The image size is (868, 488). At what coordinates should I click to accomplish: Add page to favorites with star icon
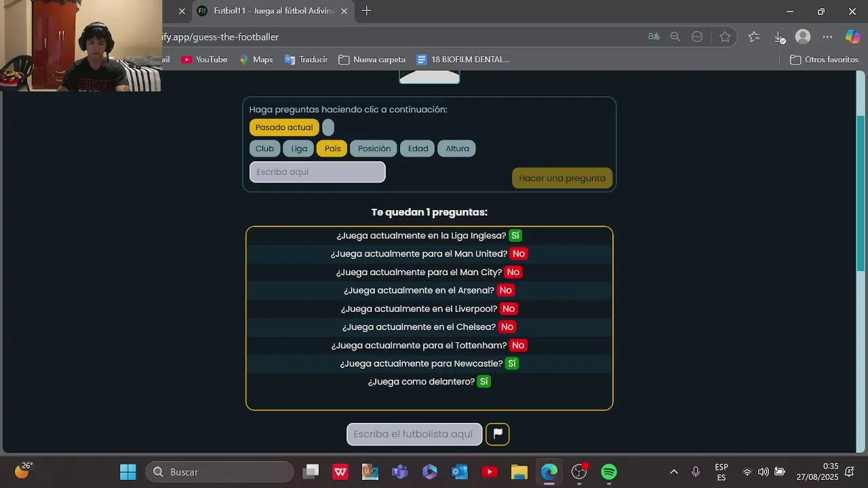[725, 37]
